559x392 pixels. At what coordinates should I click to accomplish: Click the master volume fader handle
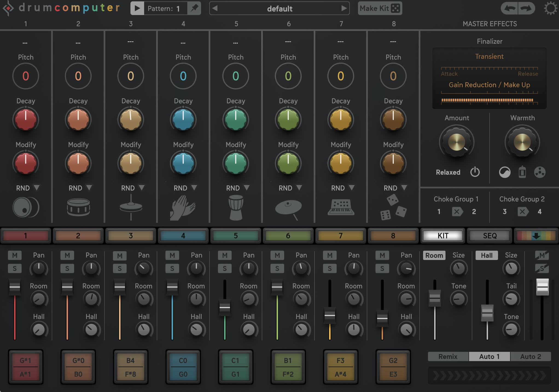coord(543,287)
